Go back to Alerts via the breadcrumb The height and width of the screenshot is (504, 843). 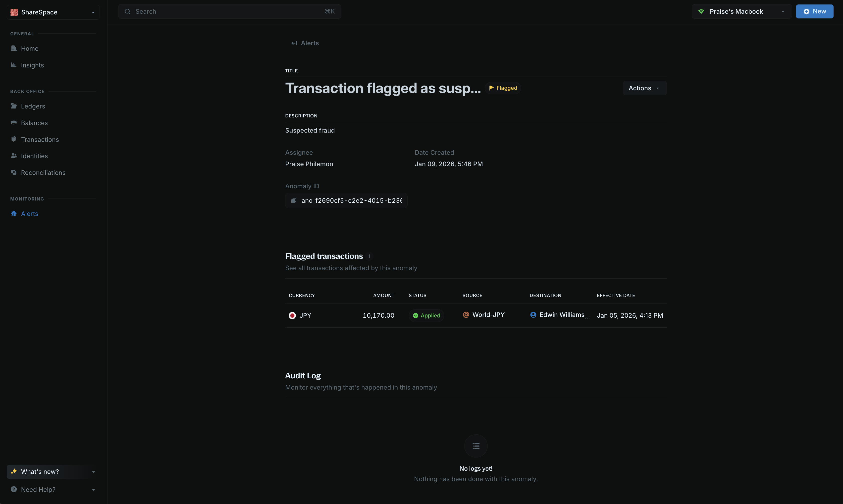[305, 43]
